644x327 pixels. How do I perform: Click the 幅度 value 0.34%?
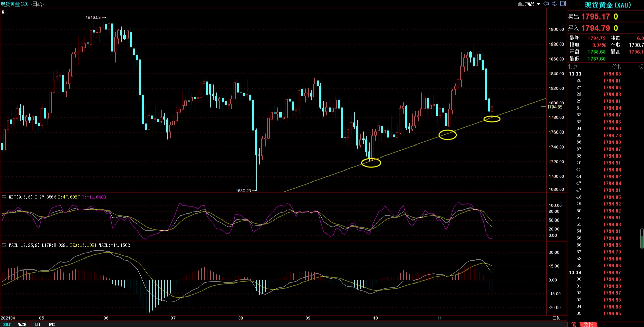[599, 45]
